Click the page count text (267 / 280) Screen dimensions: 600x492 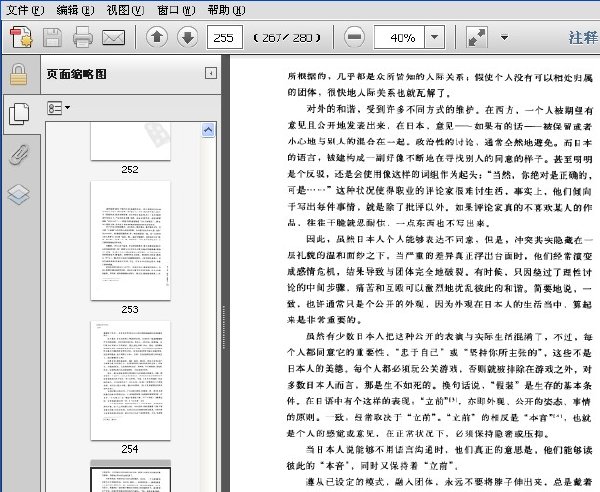pos(287,38)
